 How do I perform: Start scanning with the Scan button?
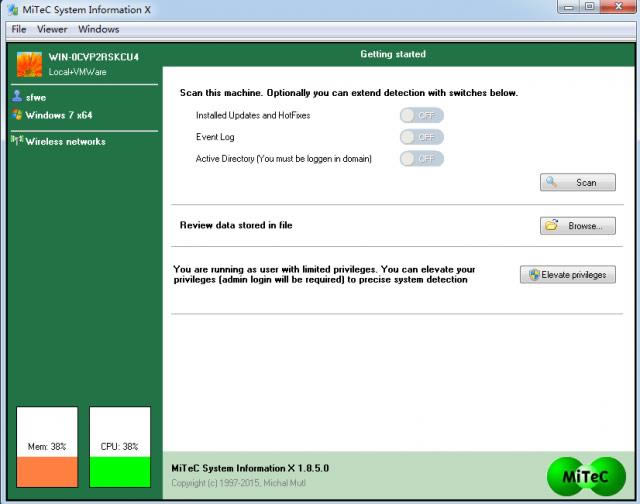[x=578, y=182]
